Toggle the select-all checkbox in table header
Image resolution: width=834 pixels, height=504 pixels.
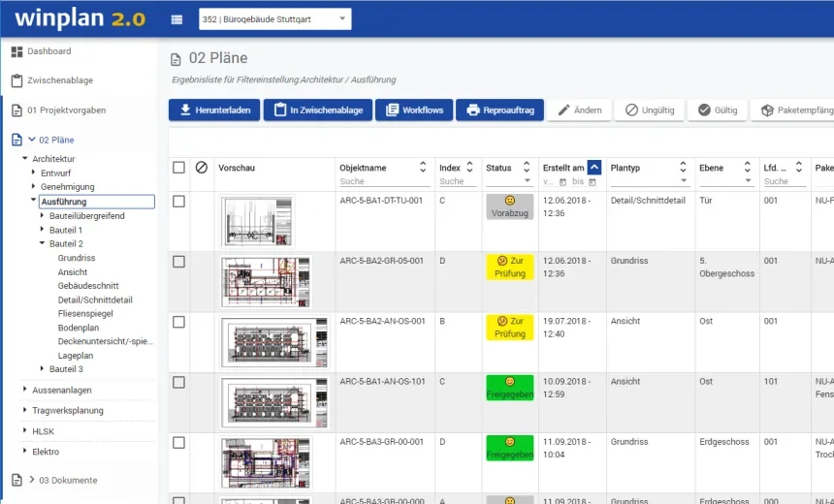pos(178,168)
